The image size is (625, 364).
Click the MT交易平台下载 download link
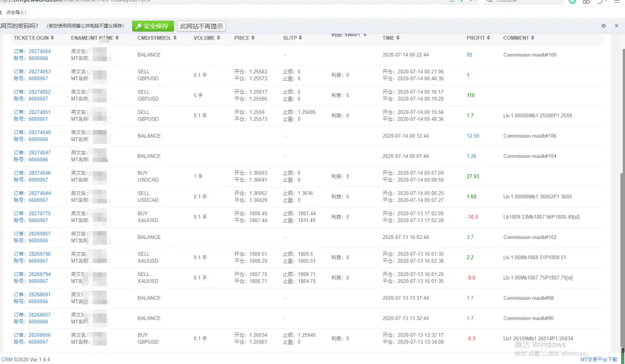600,360
